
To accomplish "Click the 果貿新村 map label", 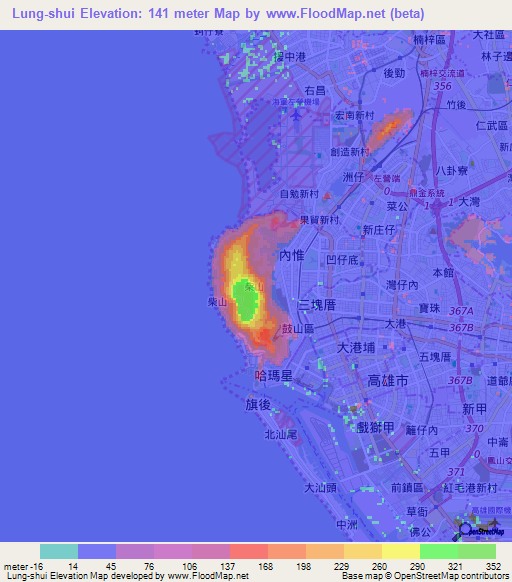I will [319, 220].
